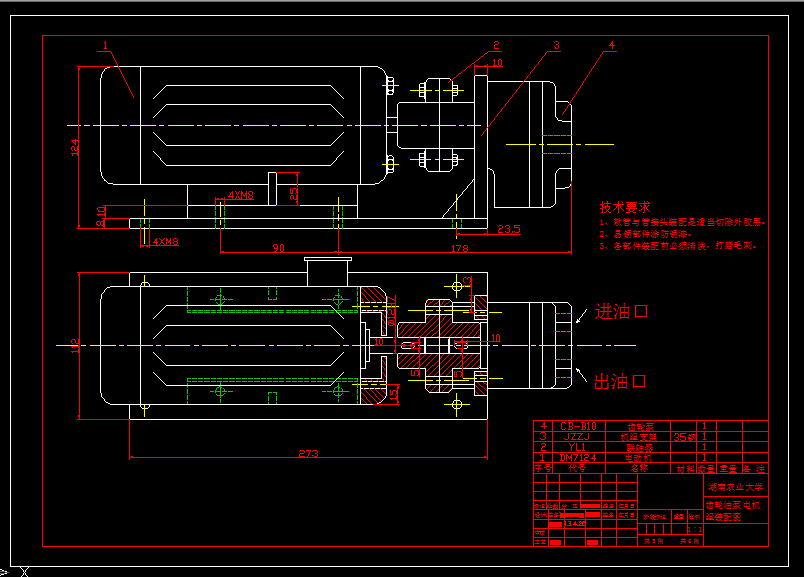
Task: Click technical requirement line 3 text
Action: [677, 246]
